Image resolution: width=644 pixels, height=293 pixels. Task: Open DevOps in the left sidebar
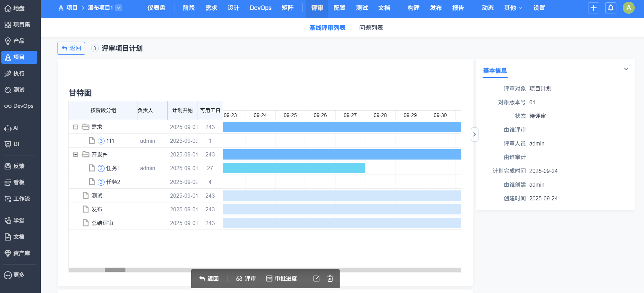[19, 106]
